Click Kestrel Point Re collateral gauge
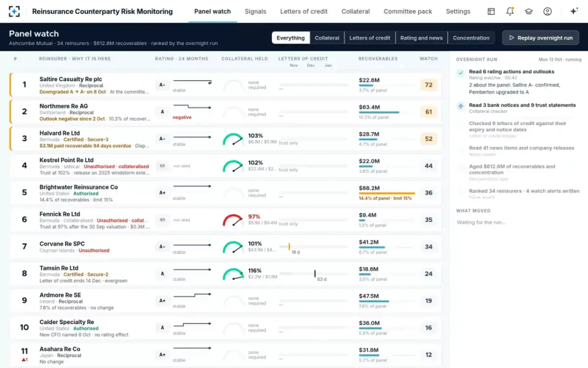 (233, 166)
